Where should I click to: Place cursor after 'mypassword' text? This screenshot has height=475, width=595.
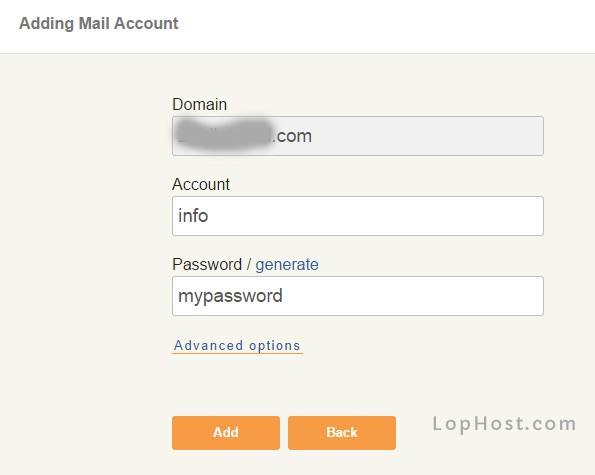283,296
